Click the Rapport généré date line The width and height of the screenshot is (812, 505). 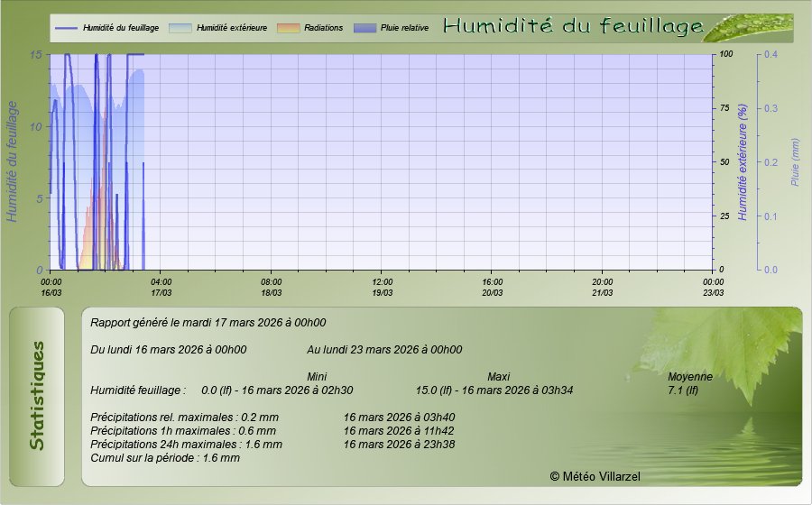coord(208,322)
